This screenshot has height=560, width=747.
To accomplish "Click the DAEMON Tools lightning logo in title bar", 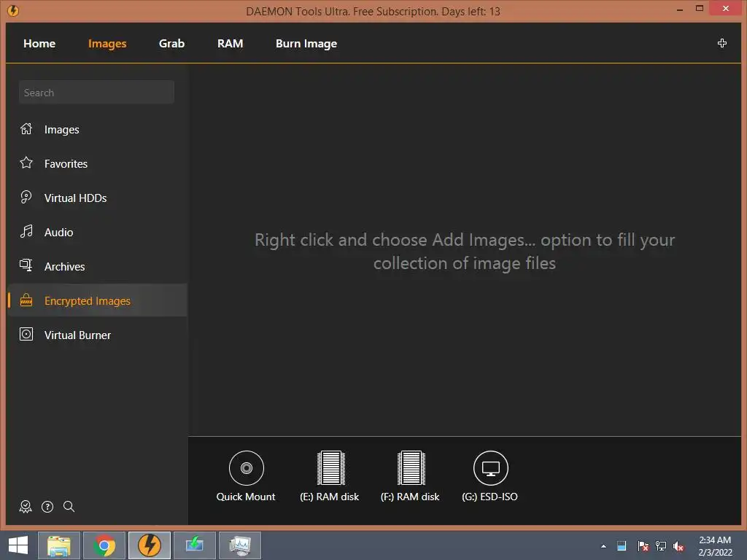I will 13,10.
